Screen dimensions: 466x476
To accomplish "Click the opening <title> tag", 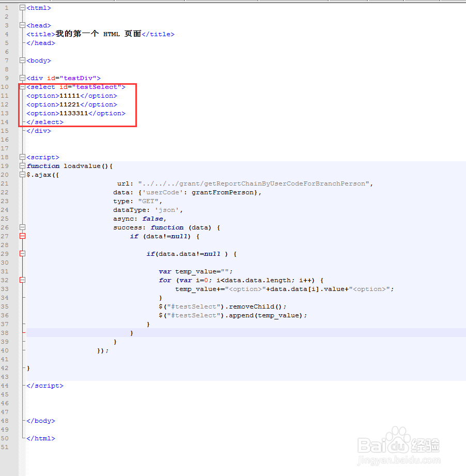I will click(x=41, y=34).
